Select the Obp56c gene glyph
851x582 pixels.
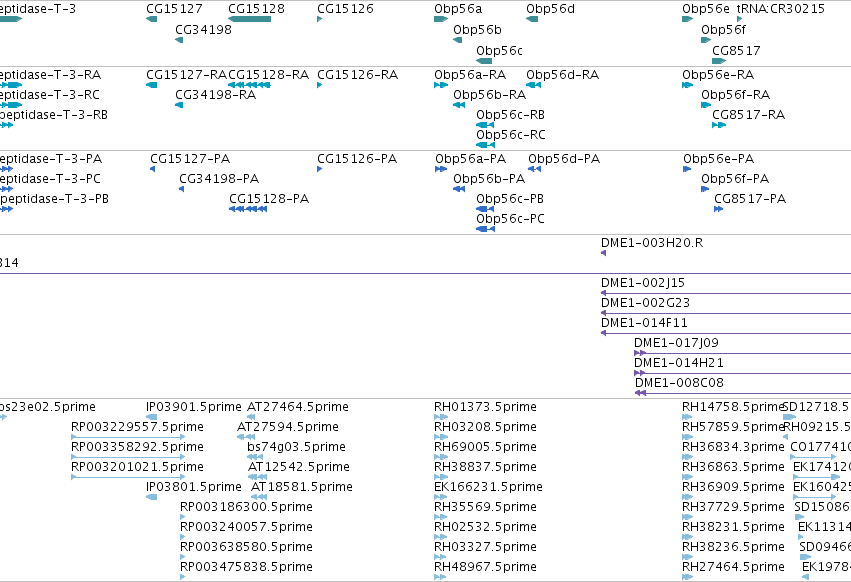pyautogui.click(x=484, y=61)
